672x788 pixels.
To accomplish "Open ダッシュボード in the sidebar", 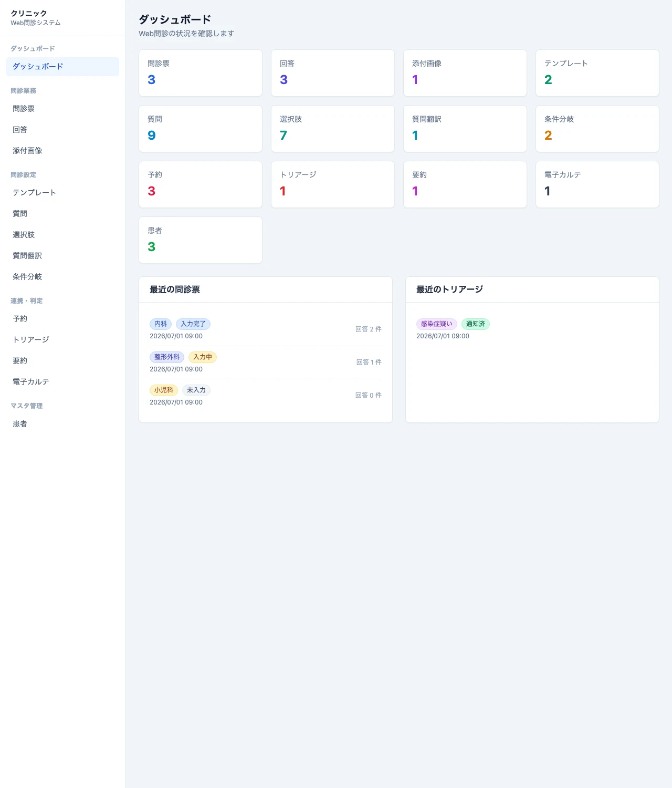I will click(62, 67).
